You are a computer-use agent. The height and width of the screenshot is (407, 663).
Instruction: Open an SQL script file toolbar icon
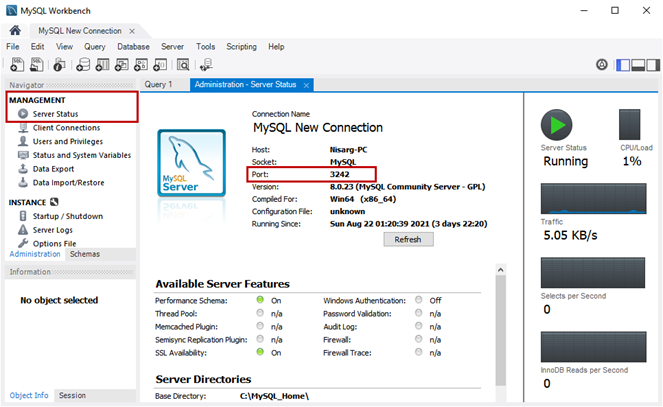(x=37, y=64)
